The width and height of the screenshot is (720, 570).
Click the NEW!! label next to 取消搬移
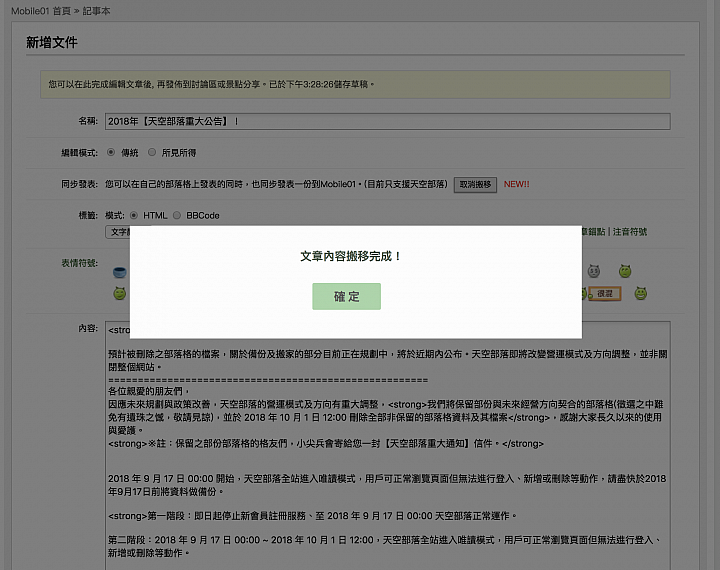(x=517, y=184)
